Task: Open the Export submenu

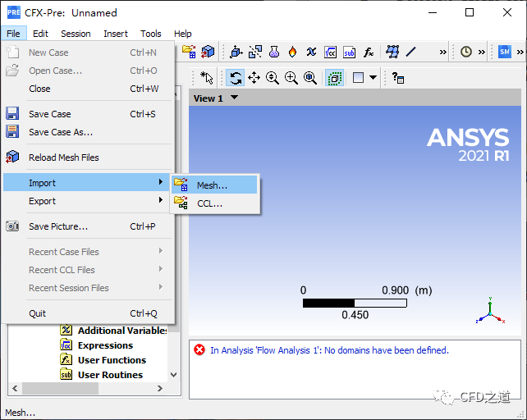Action: click(43, 201)
